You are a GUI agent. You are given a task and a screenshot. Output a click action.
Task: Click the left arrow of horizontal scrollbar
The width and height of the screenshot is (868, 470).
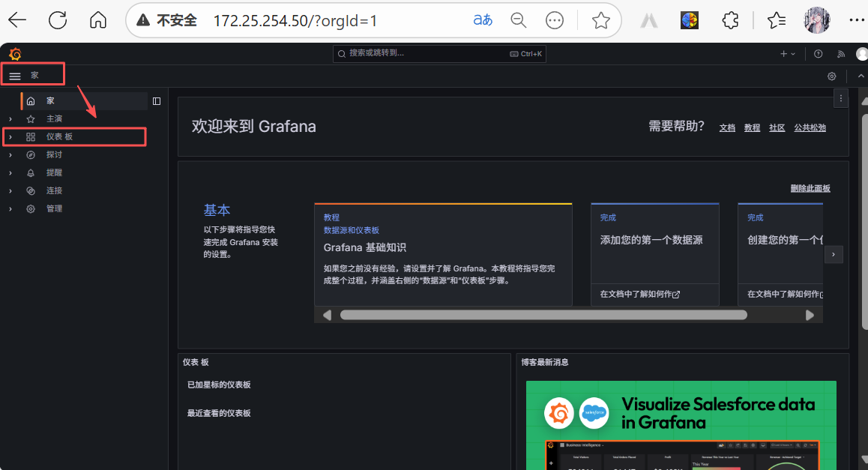[x=327, y=315]
